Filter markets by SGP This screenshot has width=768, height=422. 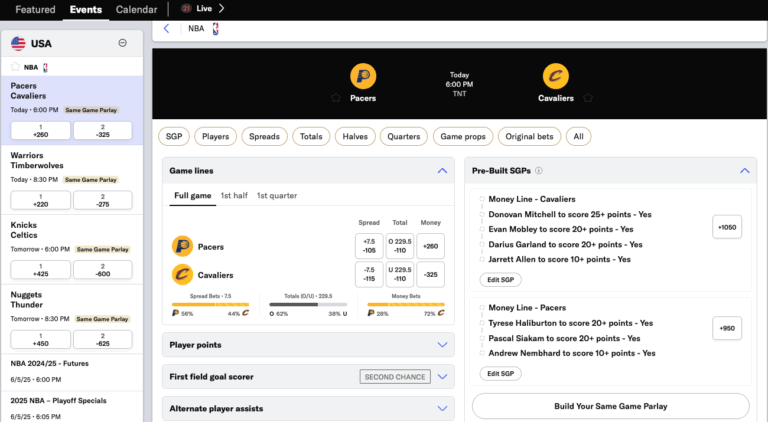pos(174,137)
